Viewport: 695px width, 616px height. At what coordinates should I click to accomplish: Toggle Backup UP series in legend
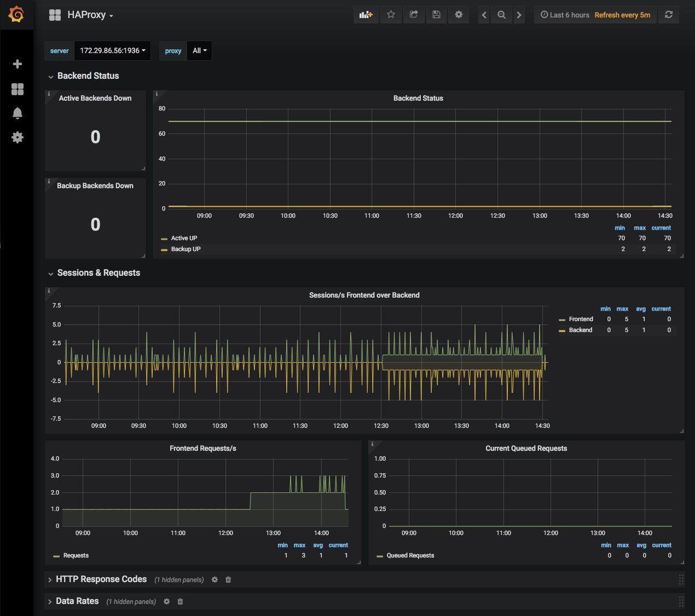186,249
